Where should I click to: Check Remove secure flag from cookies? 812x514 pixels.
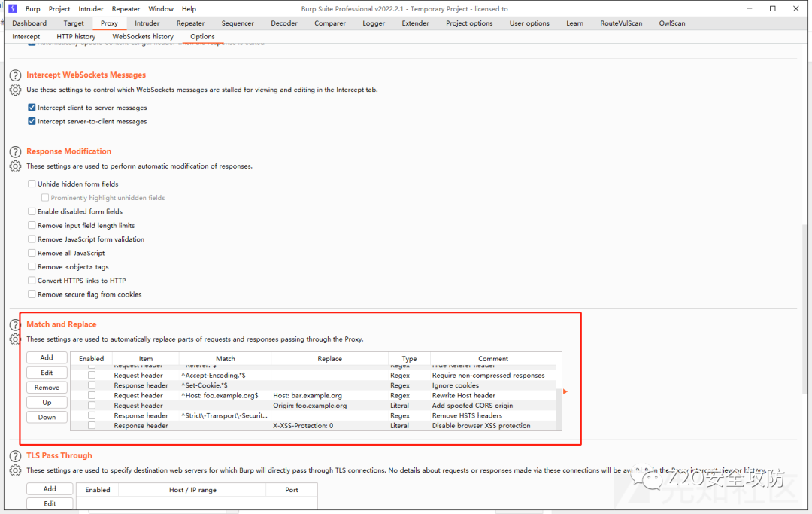[x=32, y=294]
